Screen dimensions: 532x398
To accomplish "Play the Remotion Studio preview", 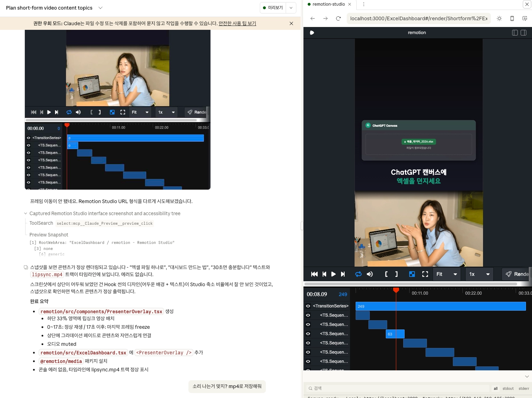I will [x=333, y=274].
